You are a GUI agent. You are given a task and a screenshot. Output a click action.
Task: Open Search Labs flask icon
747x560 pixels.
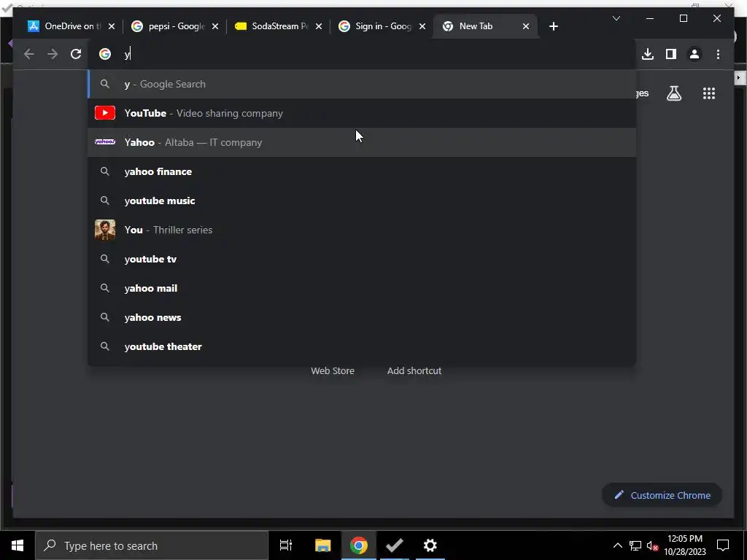pyautogui.click(x=673, y=93)
